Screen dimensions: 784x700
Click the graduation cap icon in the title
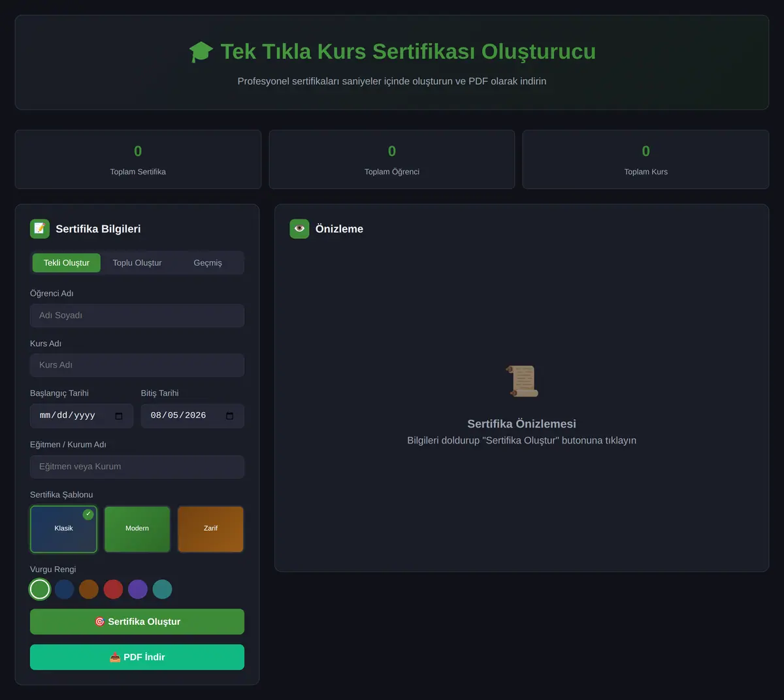(x=201, y=52)
